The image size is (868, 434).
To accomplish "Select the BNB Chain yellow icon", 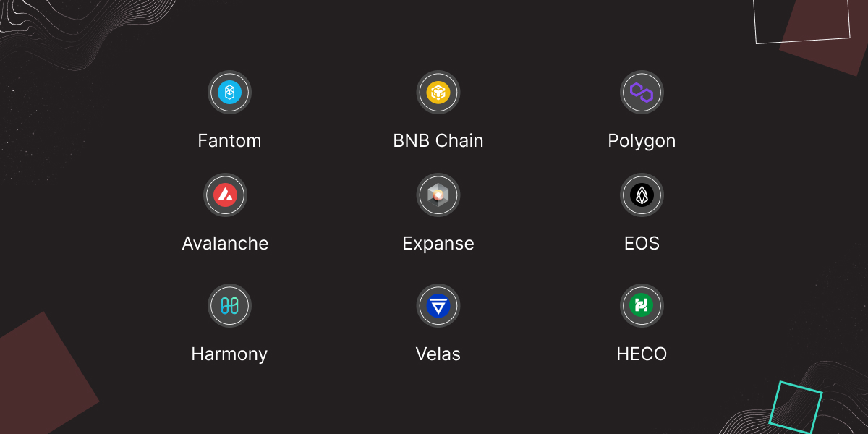I will pos(438,92).
